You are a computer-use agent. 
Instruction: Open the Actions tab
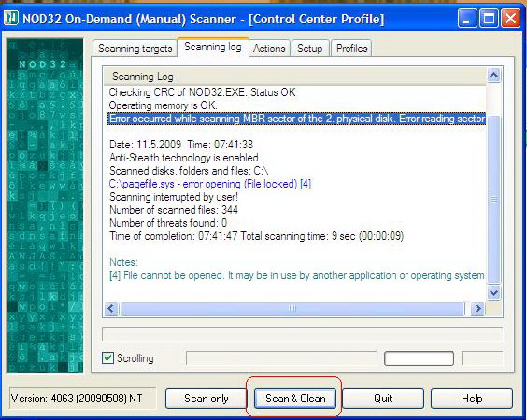269,49
